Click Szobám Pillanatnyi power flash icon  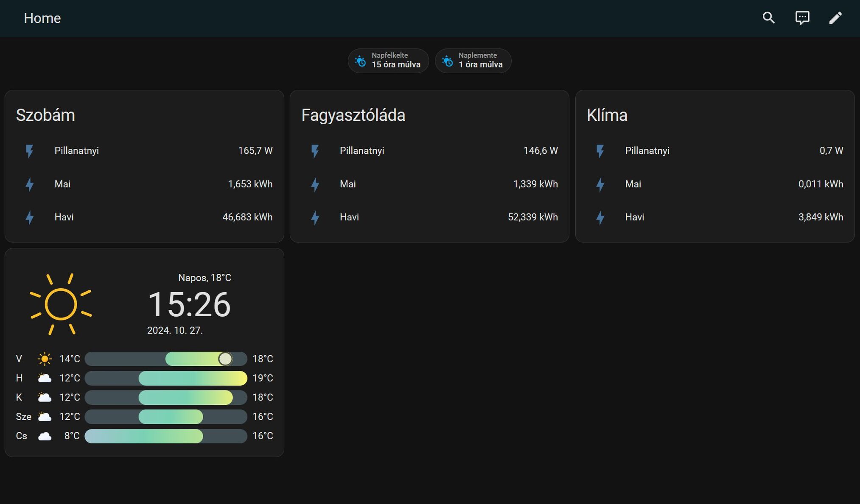29,151
